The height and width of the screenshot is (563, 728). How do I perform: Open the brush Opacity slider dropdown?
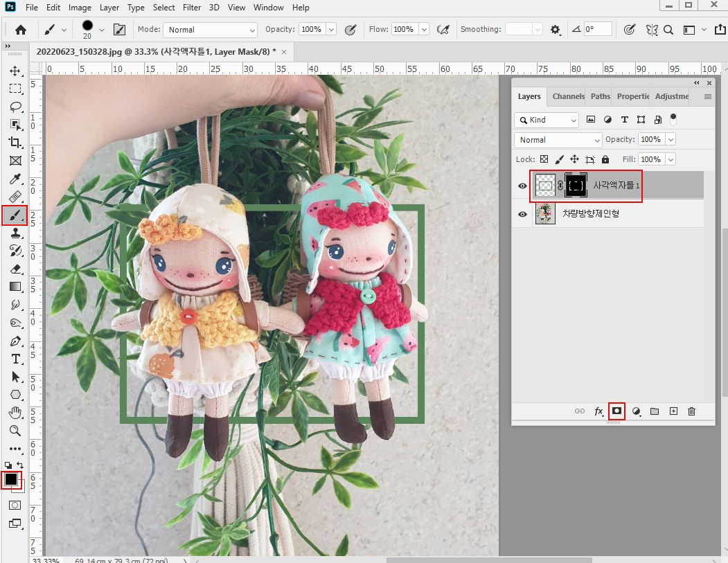click(332, 30)
